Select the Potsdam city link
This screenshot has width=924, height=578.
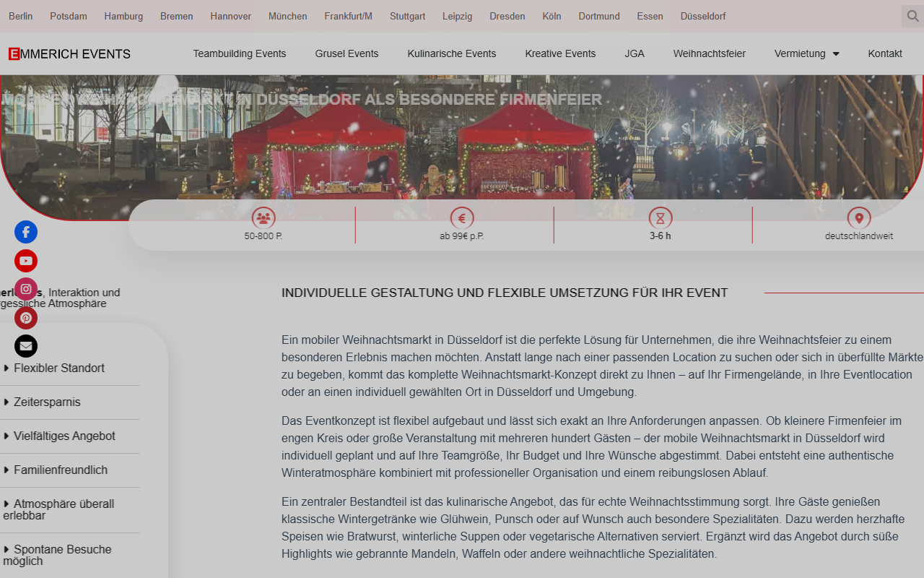(x=69, y=16)
